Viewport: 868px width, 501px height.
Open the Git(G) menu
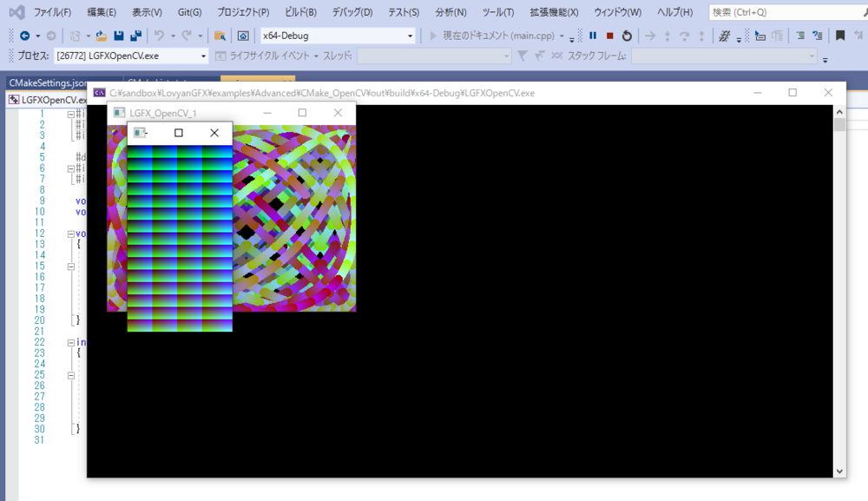pos(189,12)
